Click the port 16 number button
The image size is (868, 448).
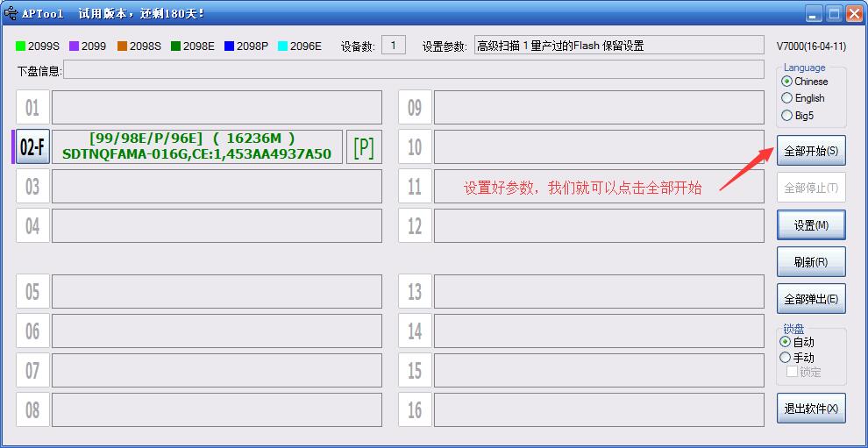[416, 409]
